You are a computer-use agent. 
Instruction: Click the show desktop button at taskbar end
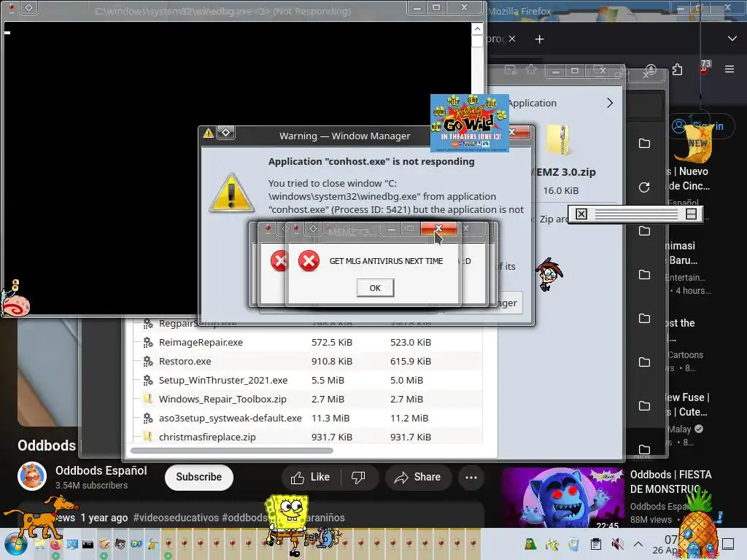point(728,544)
